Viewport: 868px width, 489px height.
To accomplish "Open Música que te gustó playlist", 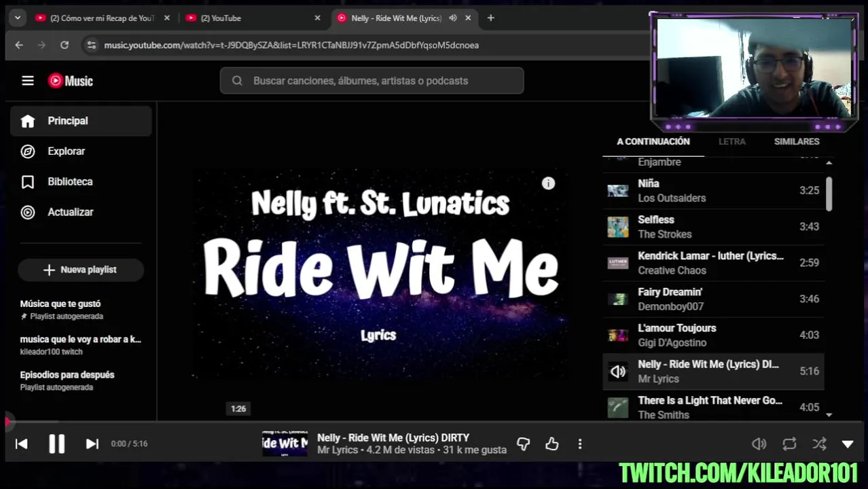I will coord(81,310).
